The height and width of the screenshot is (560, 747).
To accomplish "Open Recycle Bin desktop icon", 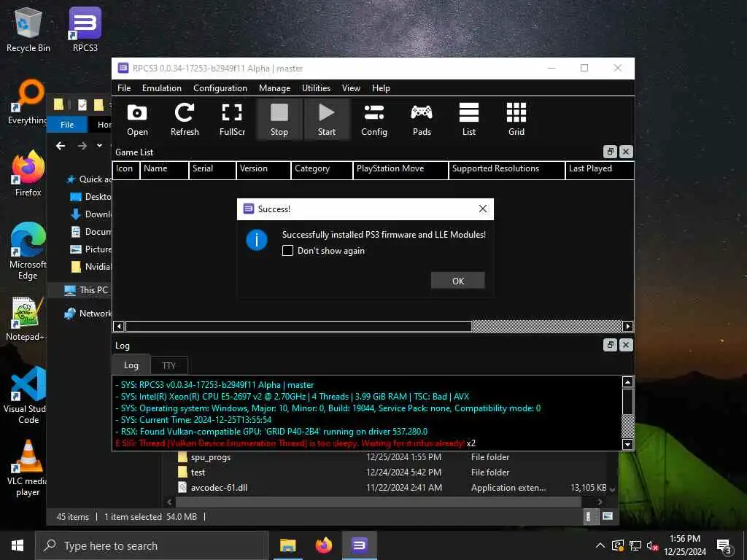I will [x=28, y=29].
